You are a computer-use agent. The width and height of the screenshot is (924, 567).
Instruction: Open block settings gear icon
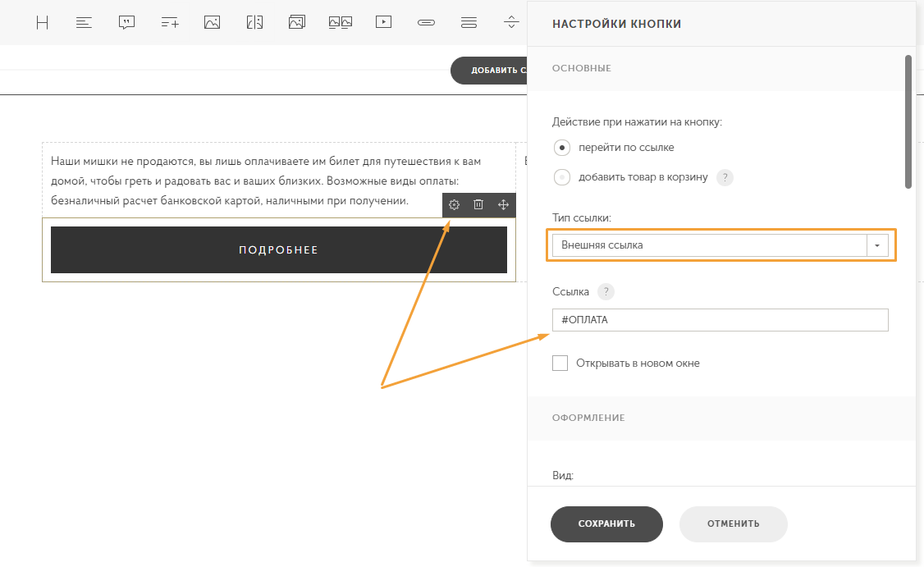(454, 205)
